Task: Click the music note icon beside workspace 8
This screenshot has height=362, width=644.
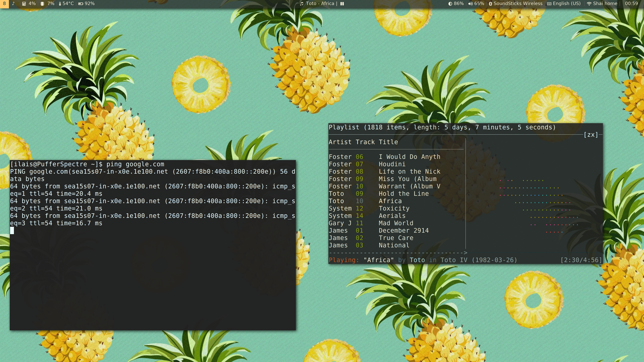Action: pos(13,4)
